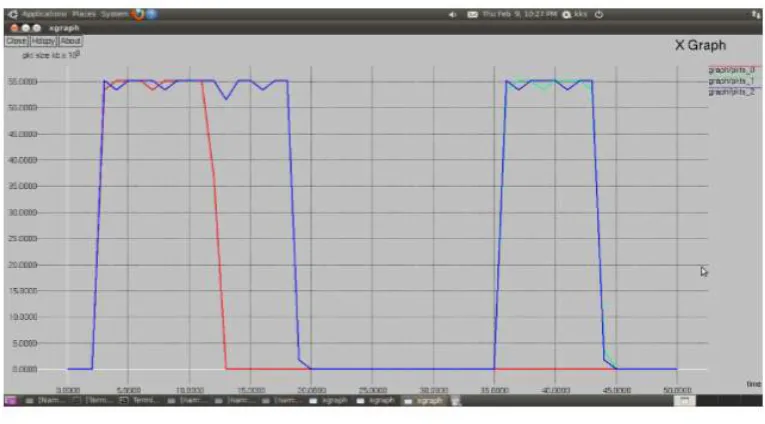
Task: Open the date and time clock
Action: pyautogui.click(x=520, y=14)
